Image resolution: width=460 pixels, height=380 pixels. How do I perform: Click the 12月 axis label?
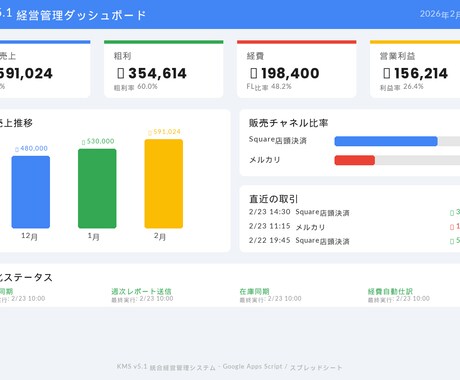tap(29, 236)
